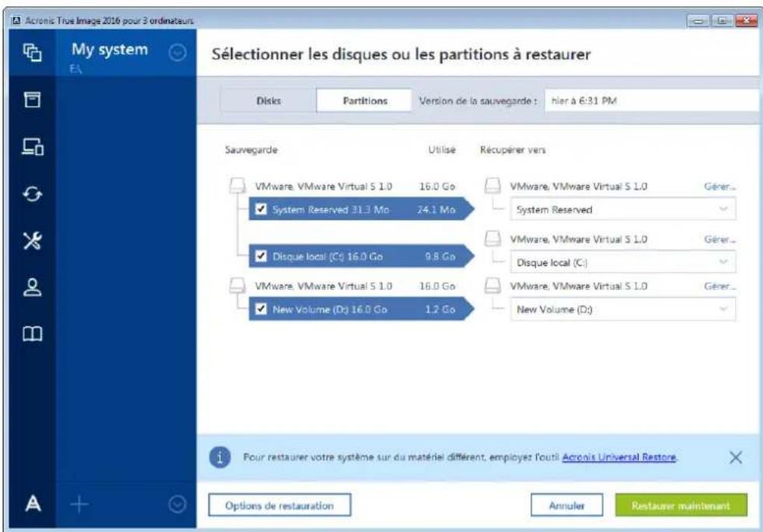Open the Tools wrench icon in sidebar
Viewport: 763px width, 532px height.
click(x=32, y=240)
